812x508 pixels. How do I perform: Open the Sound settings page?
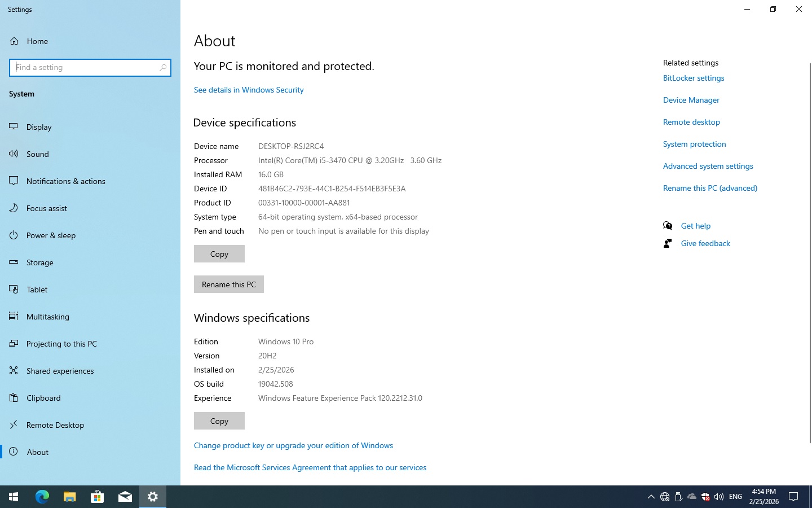coord(90,154)
